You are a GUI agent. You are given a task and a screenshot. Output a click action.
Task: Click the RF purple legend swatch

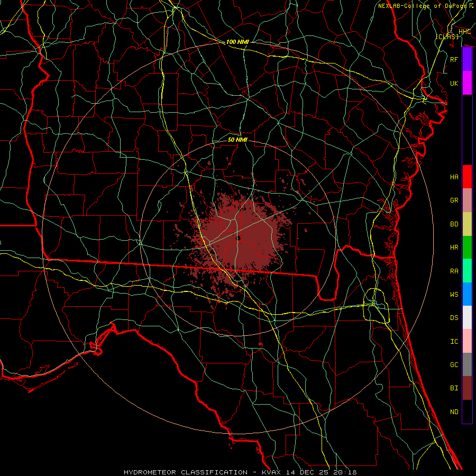467,59
